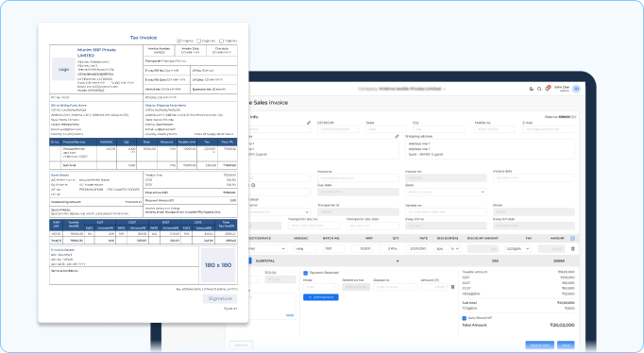Image resolution: width=644 pixels, height=353 pixels.
Task: Open the transporter name dropdown
Action: point(280,211)
